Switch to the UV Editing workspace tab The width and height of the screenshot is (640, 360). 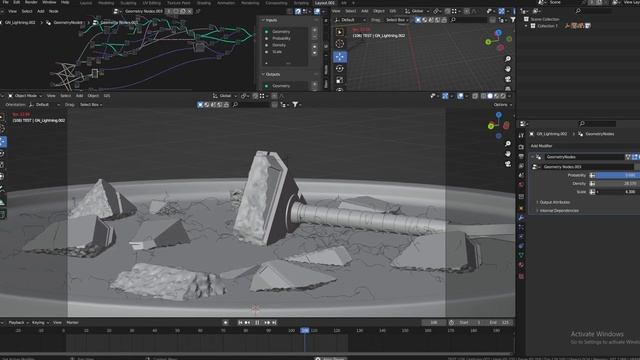[151, 3]
